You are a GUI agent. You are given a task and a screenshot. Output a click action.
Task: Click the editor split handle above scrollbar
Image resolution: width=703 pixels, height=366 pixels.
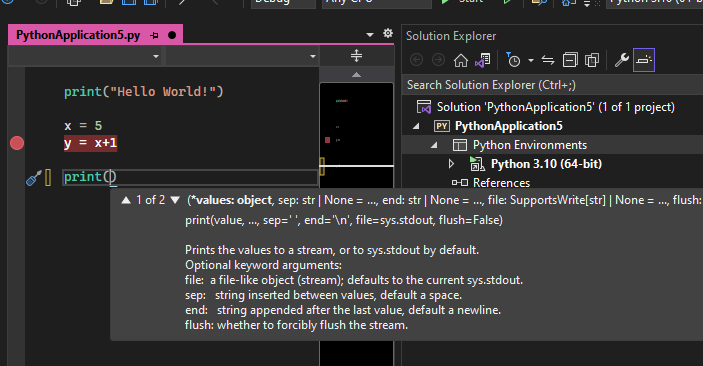[356, 56]
